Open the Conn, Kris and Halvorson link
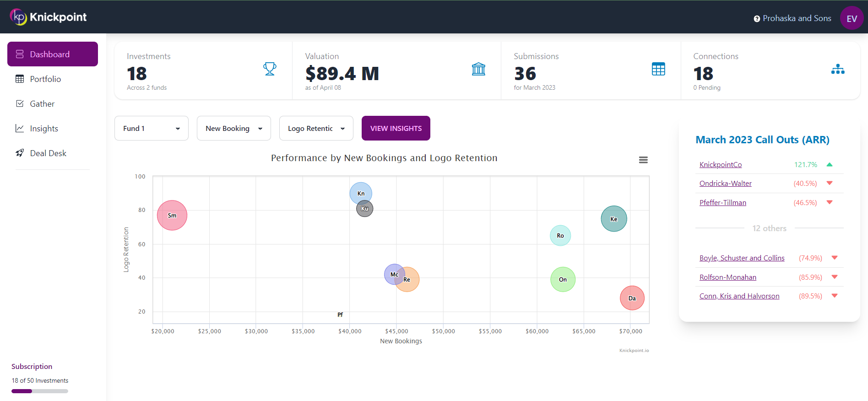 pos(739,296)
